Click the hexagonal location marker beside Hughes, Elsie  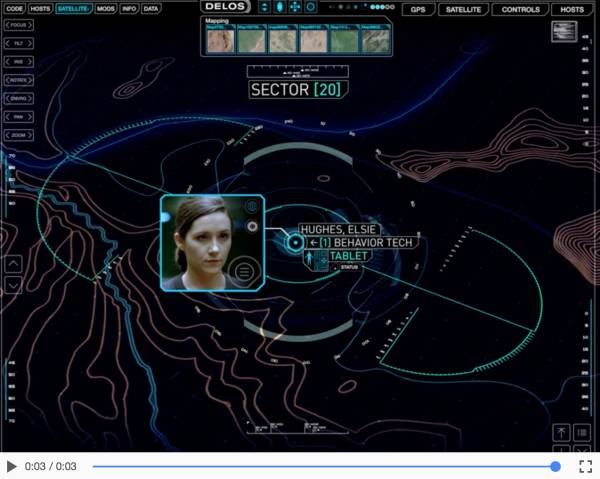click(x=295, y=243)
